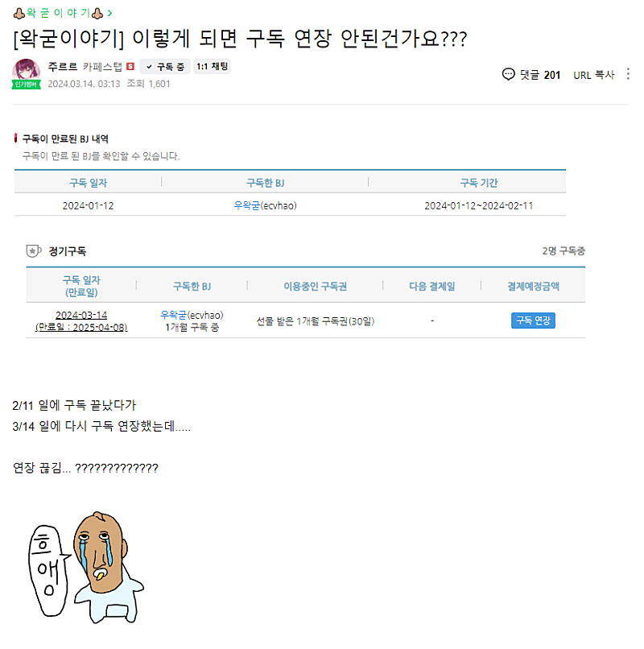Open the vertical three-dot more menu
644x649 pixels.
[x=628, y=74]
